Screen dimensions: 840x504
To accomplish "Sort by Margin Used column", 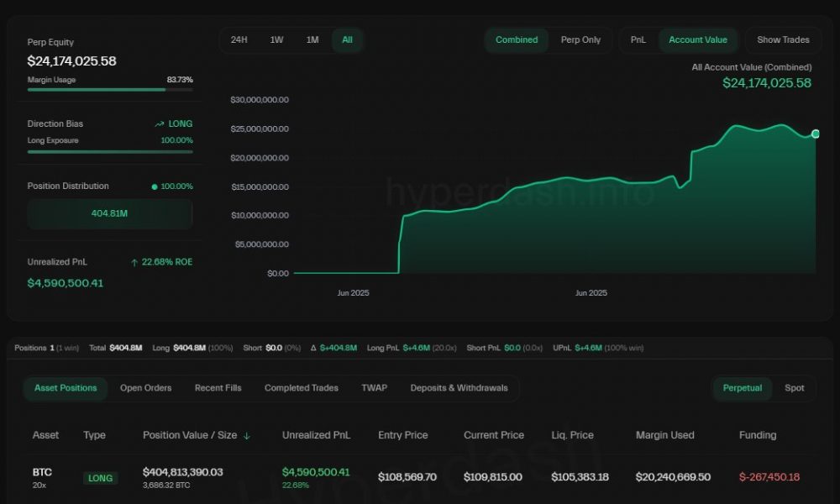I will click(x=664, y=435).
